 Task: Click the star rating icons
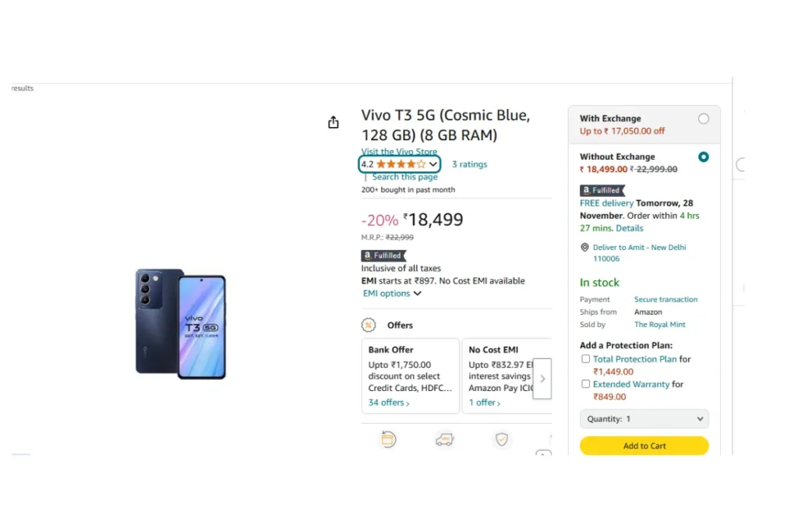pos(401,164)
